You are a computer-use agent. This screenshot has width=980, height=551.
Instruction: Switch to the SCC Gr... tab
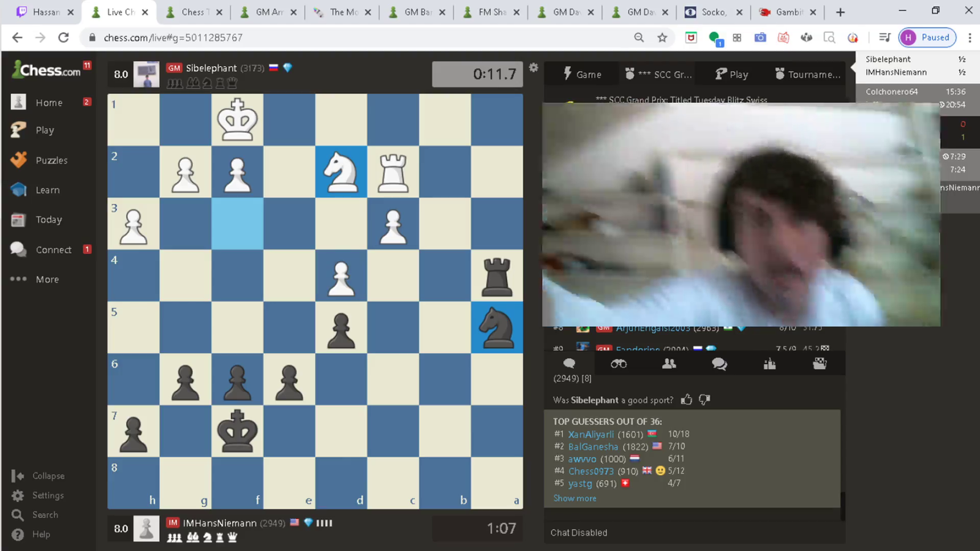click(658, 74)
